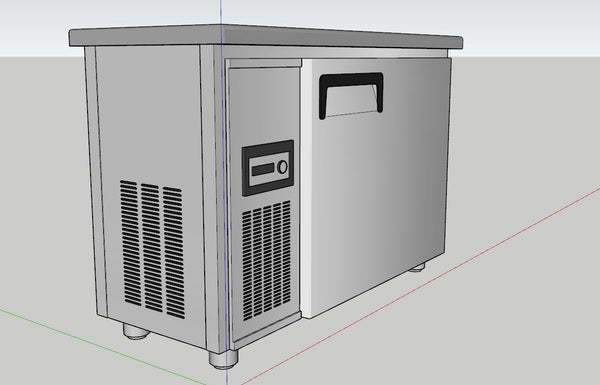Select the front corner leg of the cabinet
This screenshot has height=385, width=600.
coord(223,359)
